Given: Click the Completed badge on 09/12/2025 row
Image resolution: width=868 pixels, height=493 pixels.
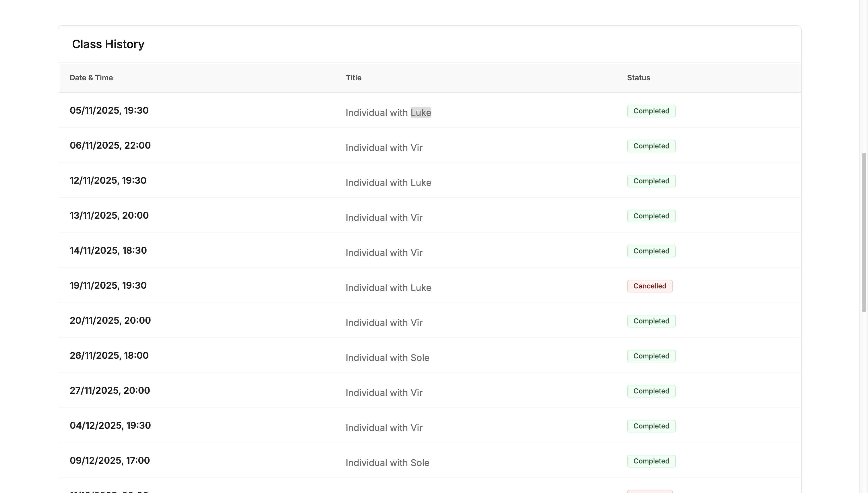Looking at the screenshot, I should tap(651, 461).
